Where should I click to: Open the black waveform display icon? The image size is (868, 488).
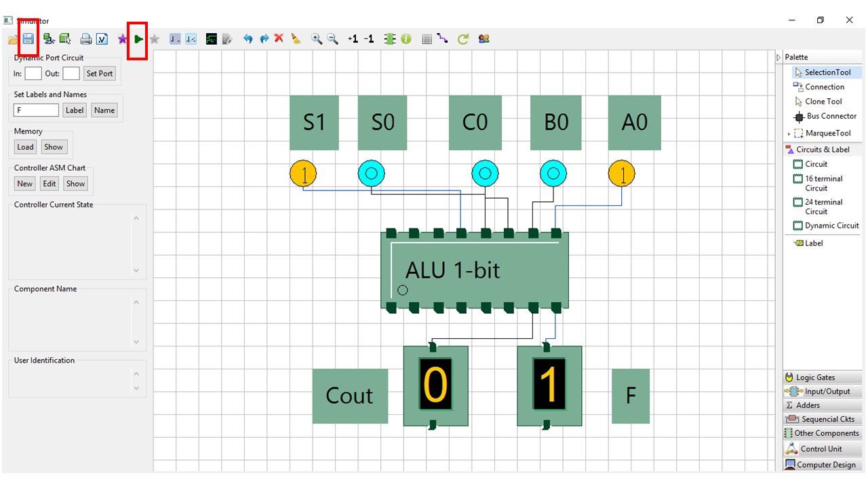click(212, 39)
